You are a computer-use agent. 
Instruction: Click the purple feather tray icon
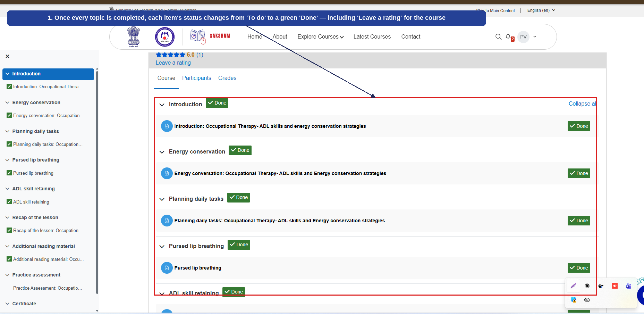(x=573, y=286)
